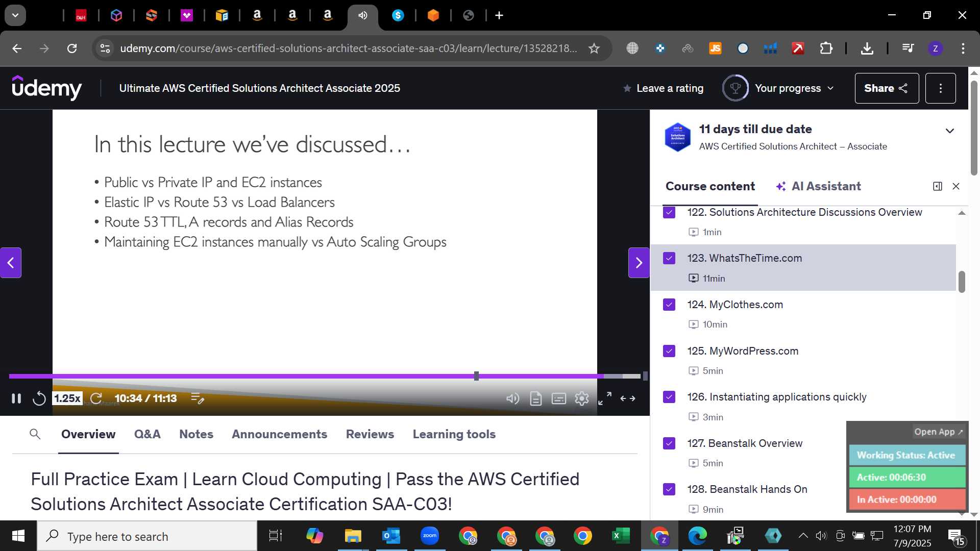Open Announcements tab
980x551 pixels.
tap(279, 434)
